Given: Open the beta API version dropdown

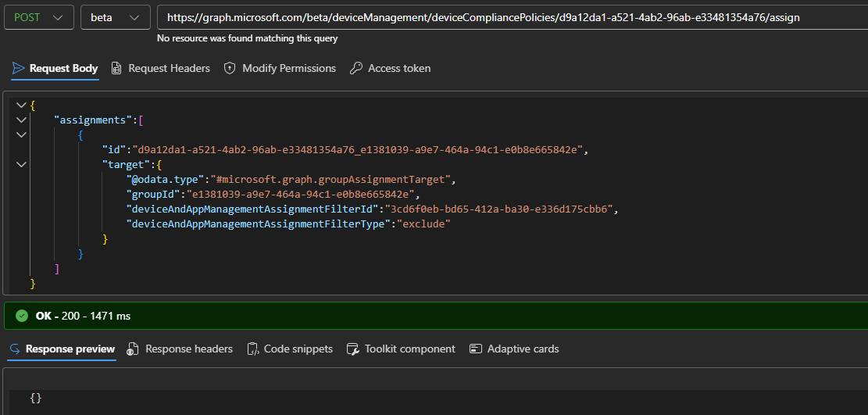Looking at the screenshot, I should 115,17.
